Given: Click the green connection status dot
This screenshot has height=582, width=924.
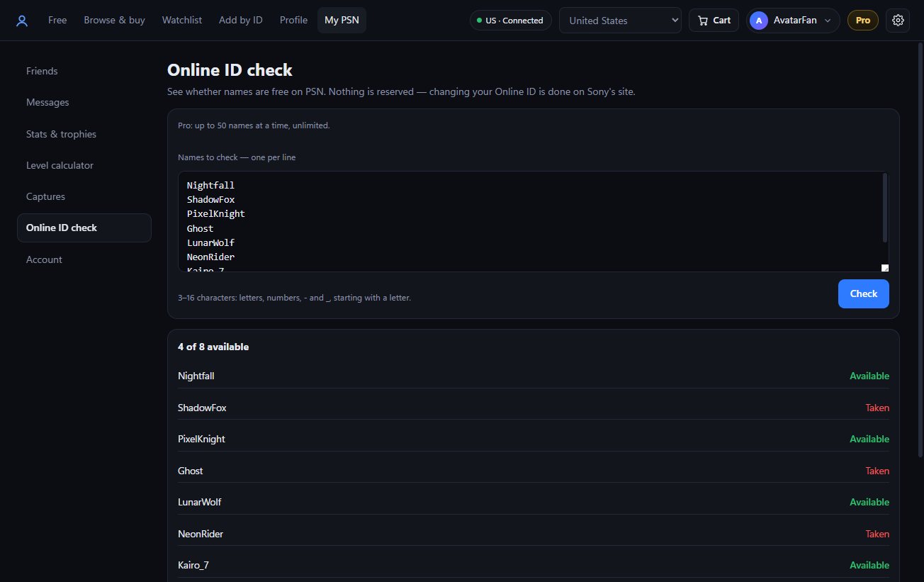Looking at the screenshot, I should point(480,21).
